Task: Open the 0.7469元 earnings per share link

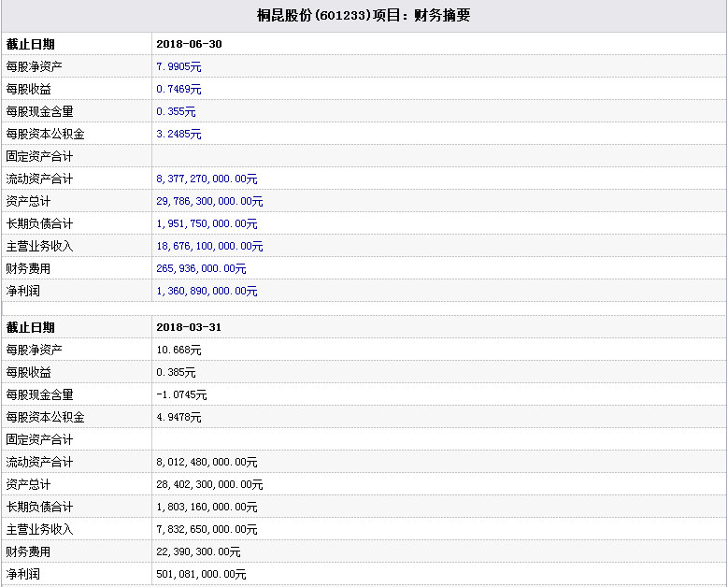Action: pyautogui.click(x=178, y=89)
